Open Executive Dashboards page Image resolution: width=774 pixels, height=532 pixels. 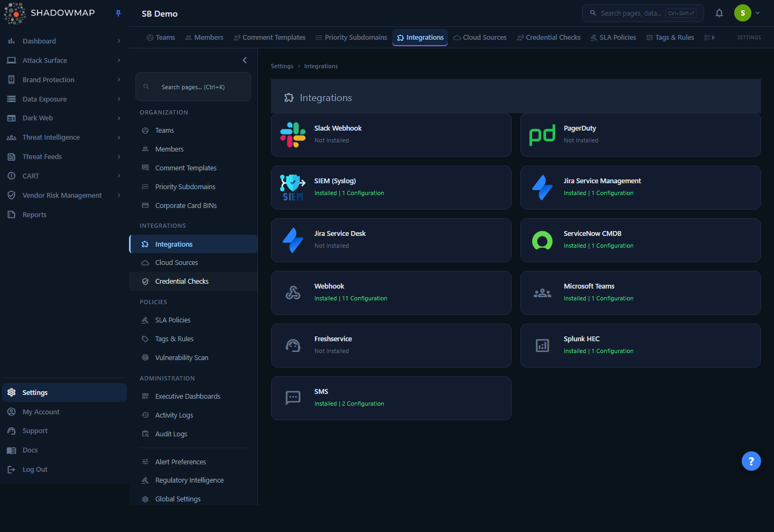pos(193,397)
